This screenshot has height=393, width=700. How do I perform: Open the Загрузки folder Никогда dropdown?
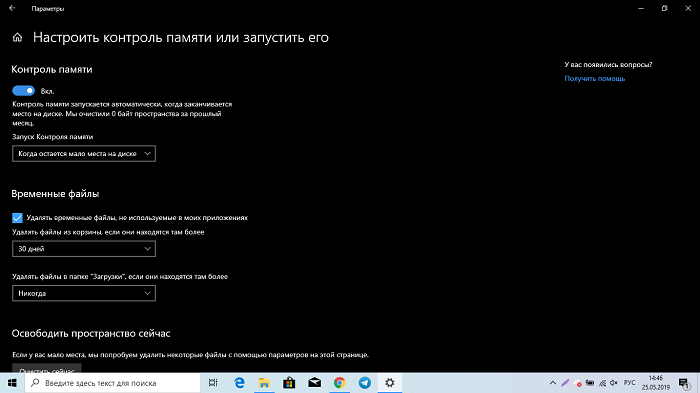click(84, 293)
